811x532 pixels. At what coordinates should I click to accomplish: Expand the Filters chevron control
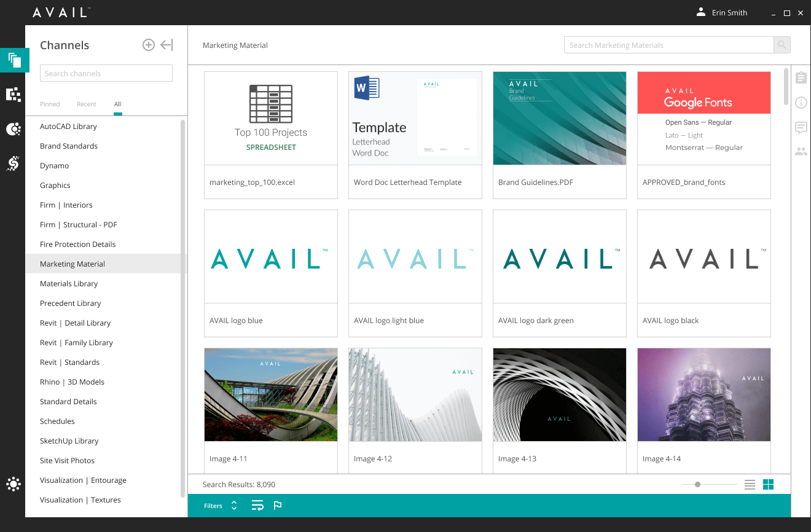pos(234,506)
